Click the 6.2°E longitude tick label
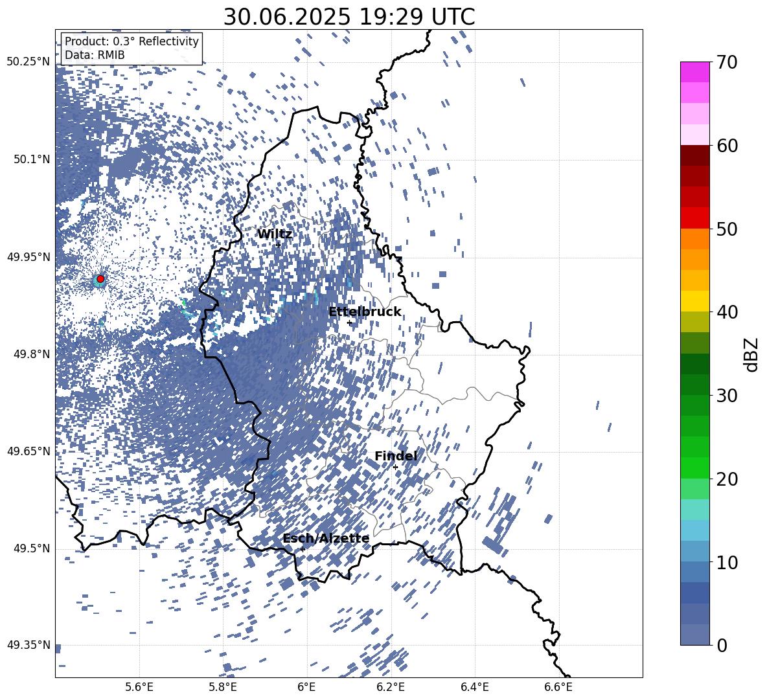Screen dimensions: 767x700 391,687
